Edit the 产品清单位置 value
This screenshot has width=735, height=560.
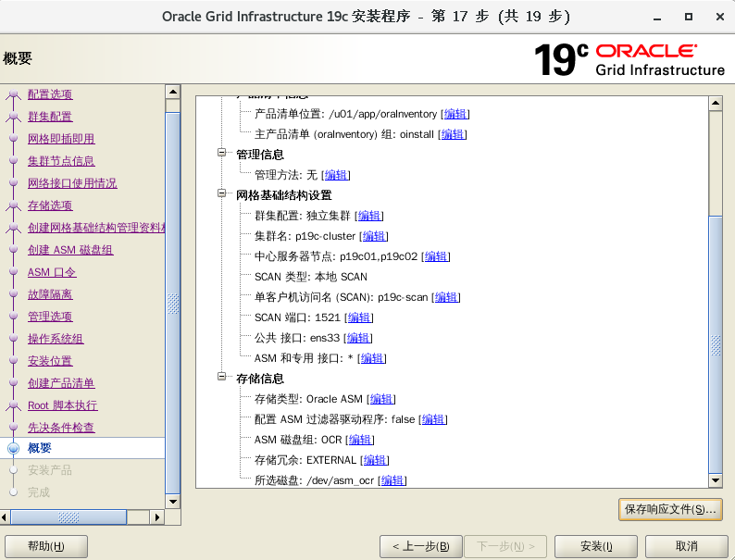coord(455,114)
